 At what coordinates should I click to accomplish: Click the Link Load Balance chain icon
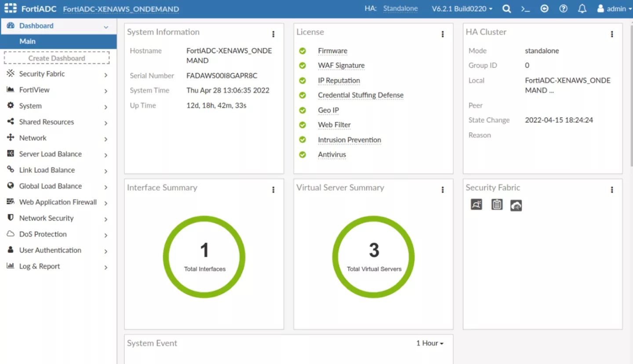click(x=11, y=169)
